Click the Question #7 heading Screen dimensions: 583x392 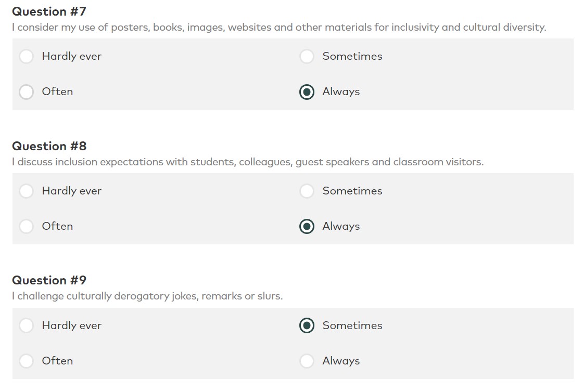coord(49,11)
